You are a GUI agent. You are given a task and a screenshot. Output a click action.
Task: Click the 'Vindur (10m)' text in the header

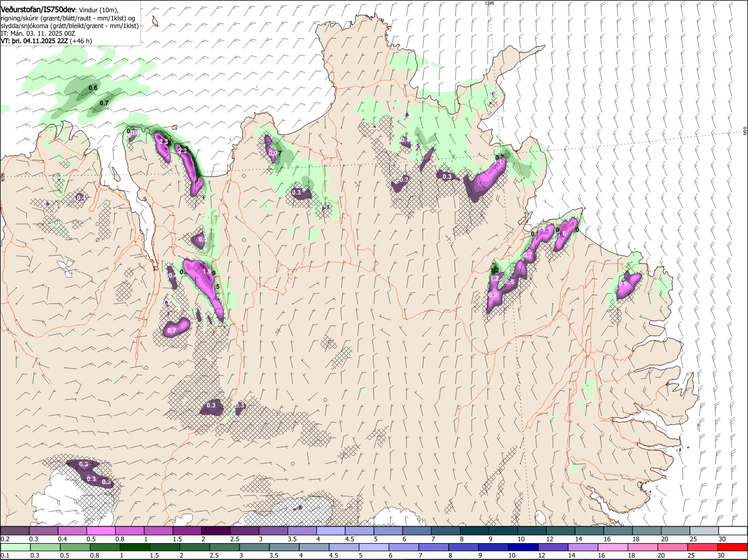click(x=98, y=10)
